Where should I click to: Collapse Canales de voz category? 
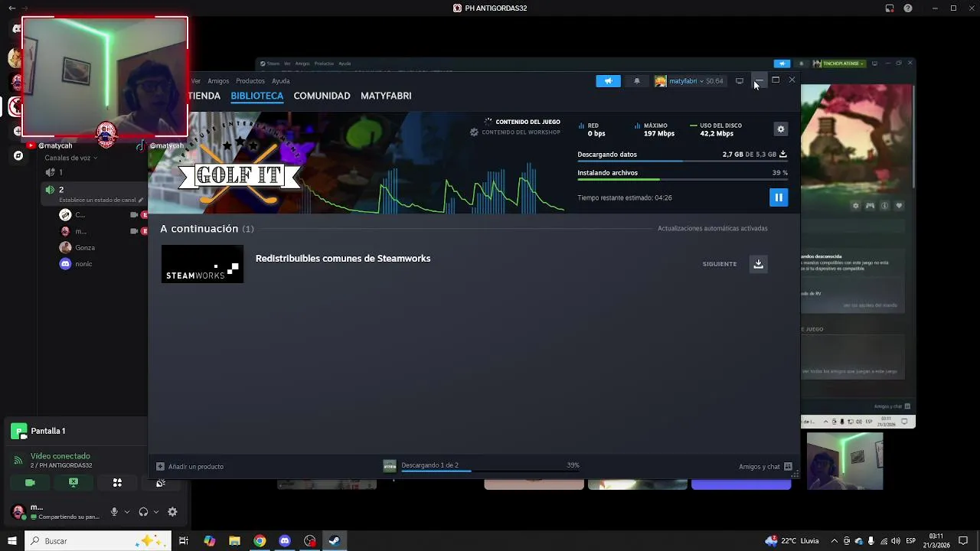70,158
